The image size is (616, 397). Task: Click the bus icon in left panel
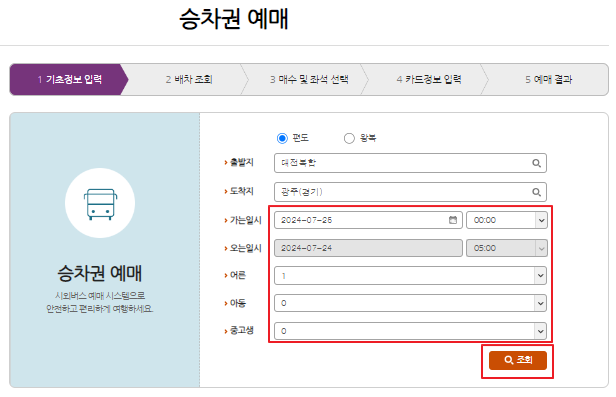click(x=100, y=204)
